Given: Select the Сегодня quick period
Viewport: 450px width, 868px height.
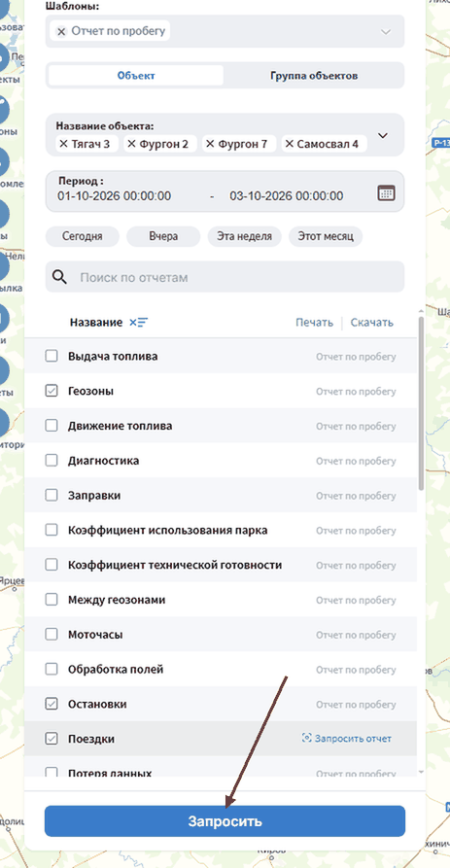Looking at the screenshot, I should [82, 236].
